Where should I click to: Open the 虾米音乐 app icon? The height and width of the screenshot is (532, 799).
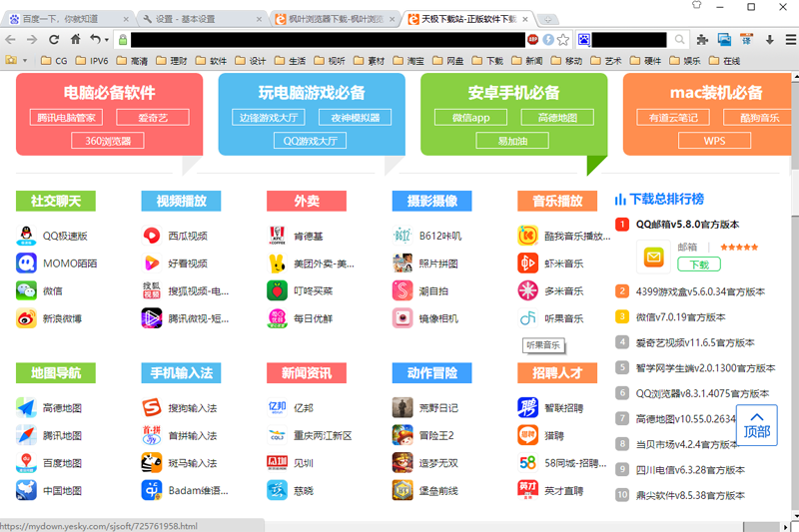[527, 264]
